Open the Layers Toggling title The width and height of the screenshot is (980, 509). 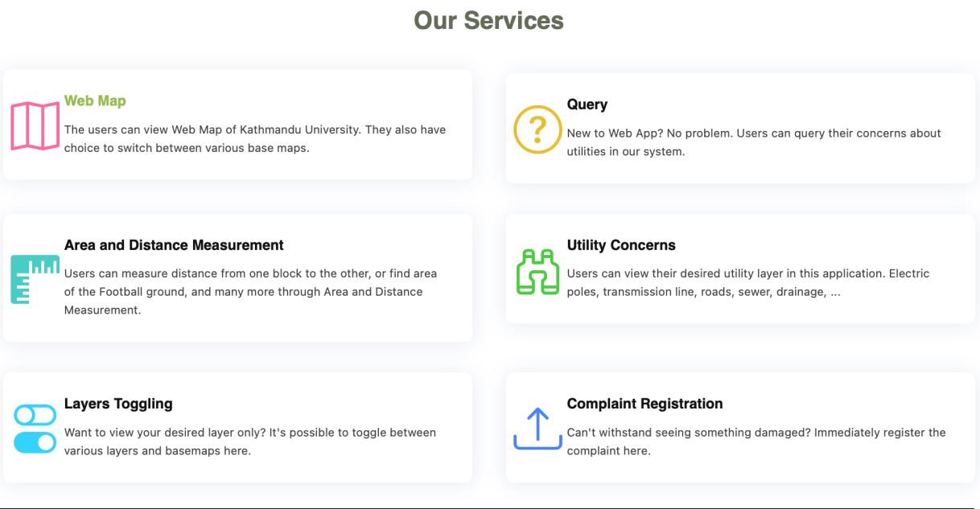(118, 404)
